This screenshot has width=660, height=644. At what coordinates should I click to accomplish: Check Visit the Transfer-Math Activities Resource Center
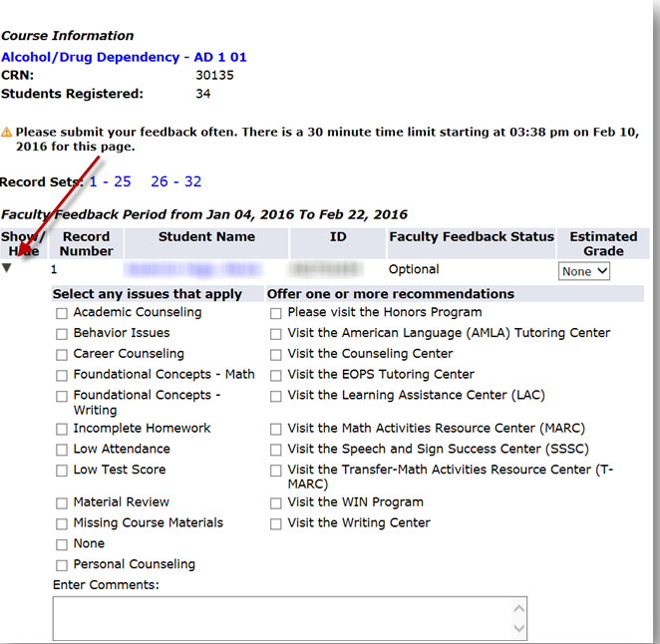point(276,471)
